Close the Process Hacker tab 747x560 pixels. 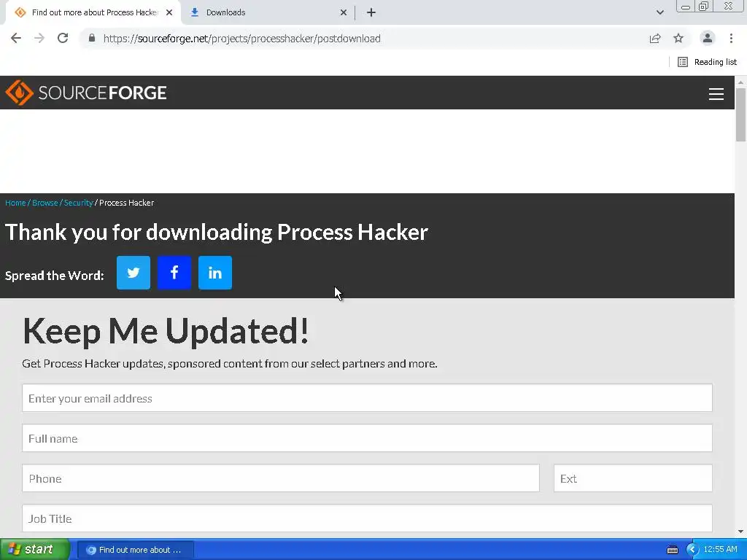pos(169,12)
